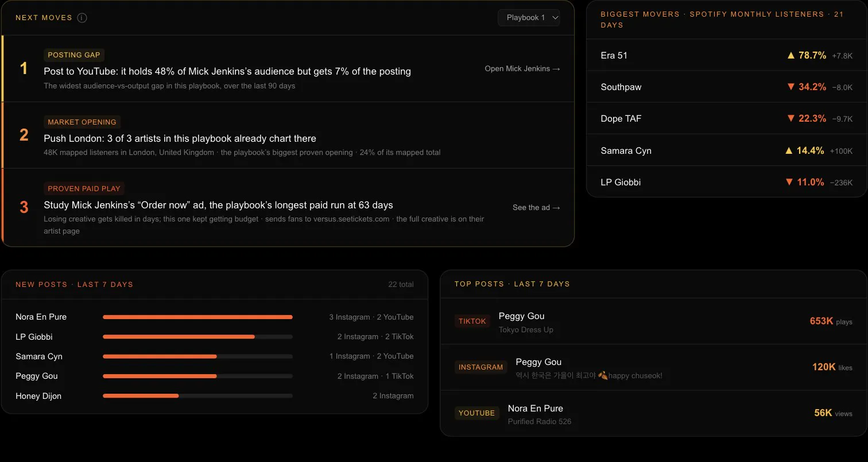The image size is (868, 462).
Task: Click the 22 total count
Action: pos(401,285)
